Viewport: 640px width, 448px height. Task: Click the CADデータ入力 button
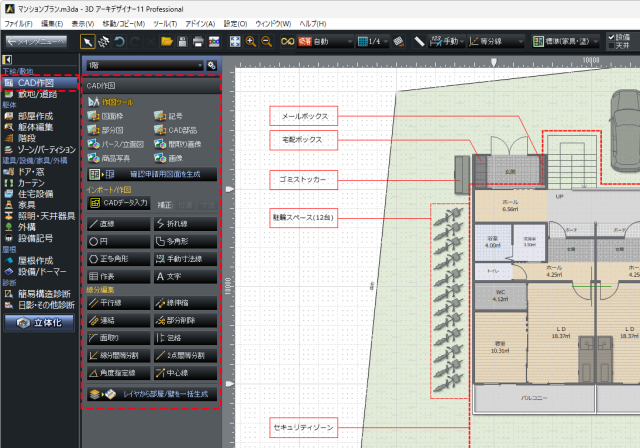[x=119, y=203]
